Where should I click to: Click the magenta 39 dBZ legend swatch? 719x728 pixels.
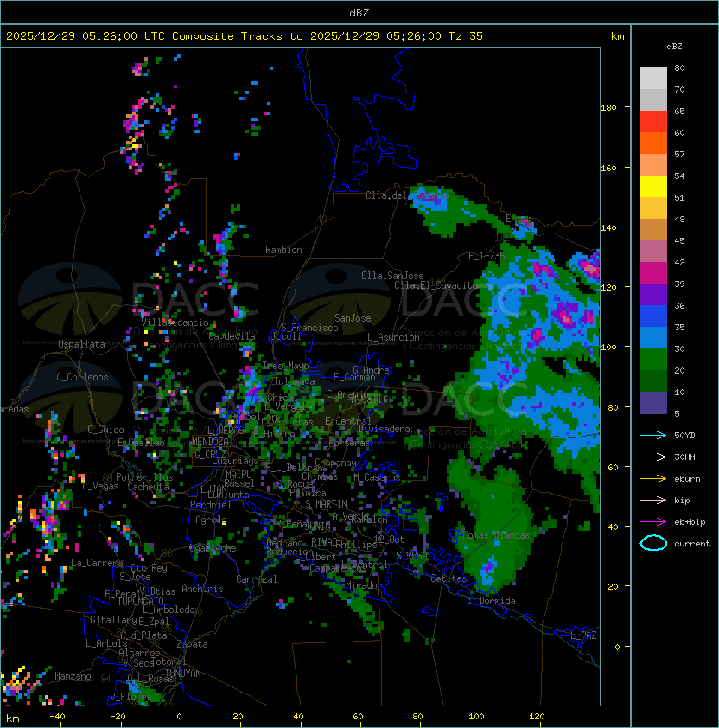[x=653, y=273]
